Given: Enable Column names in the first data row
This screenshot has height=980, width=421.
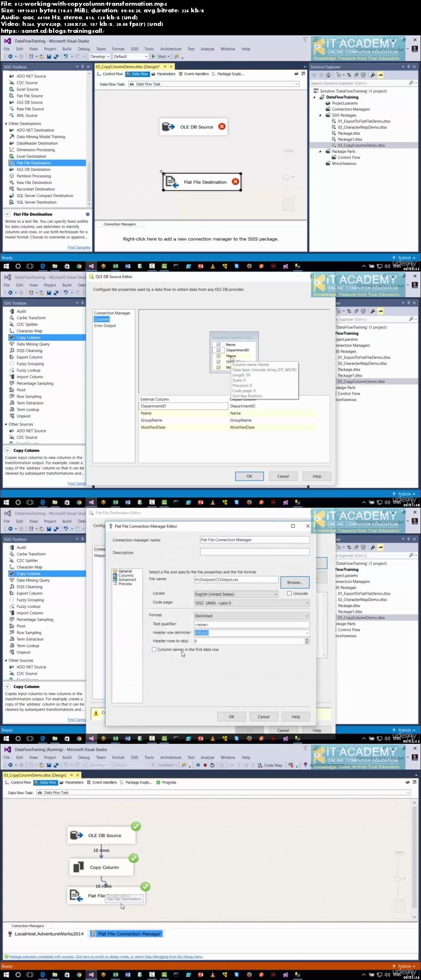Looking at the screenshot, I should pos(154,649).
